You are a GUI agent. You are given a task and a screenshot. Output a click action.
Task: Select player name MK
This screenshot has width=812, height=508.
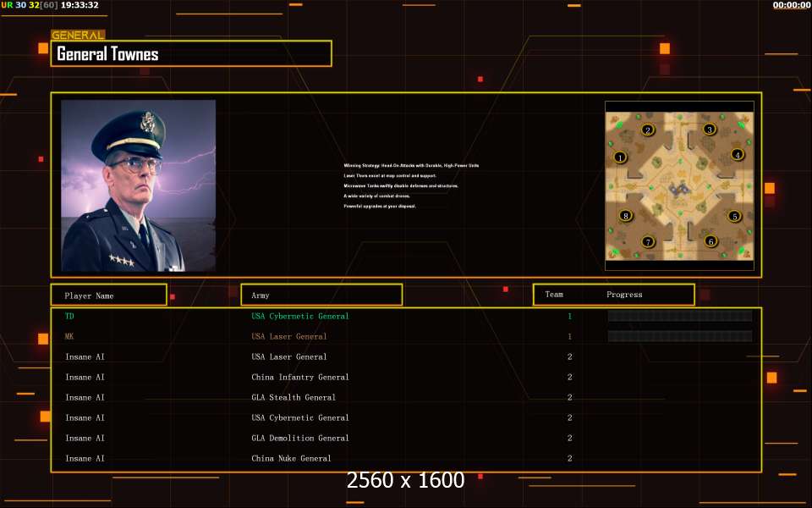tap(69, 336)
